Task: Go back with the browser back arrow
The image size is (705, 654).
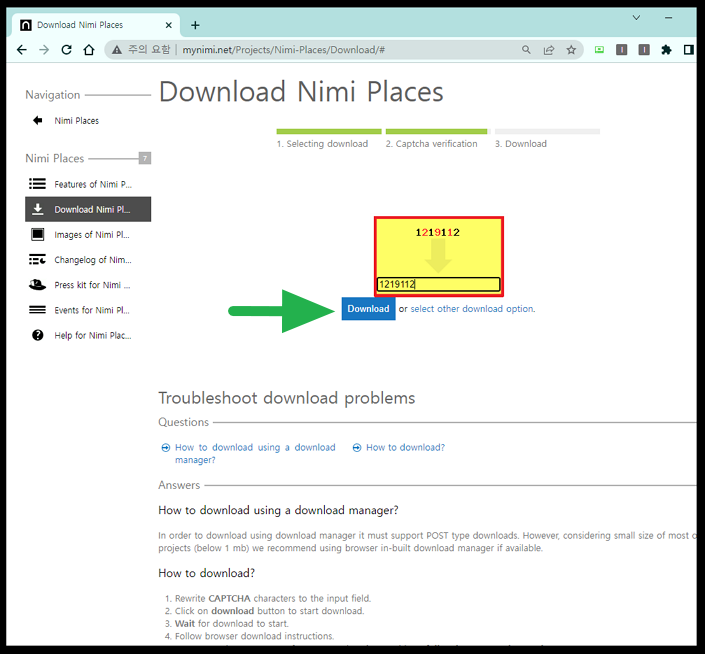Action: 22,50
